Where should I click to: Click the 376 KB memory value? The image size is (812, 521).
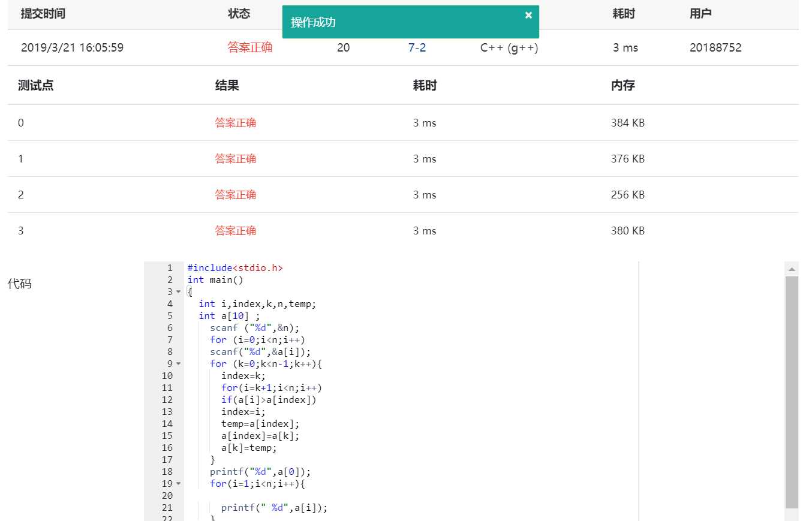tap(628, 159)
